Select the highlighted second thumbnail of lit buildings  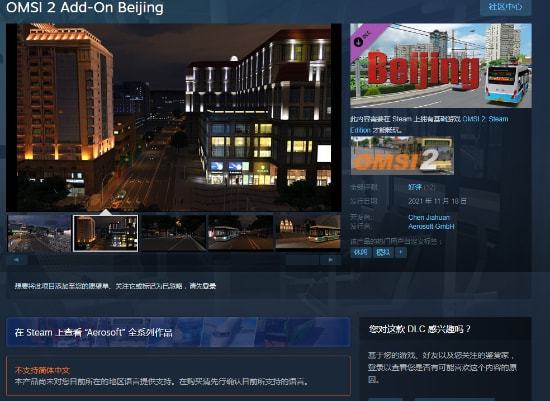click(x=105, y=233)
